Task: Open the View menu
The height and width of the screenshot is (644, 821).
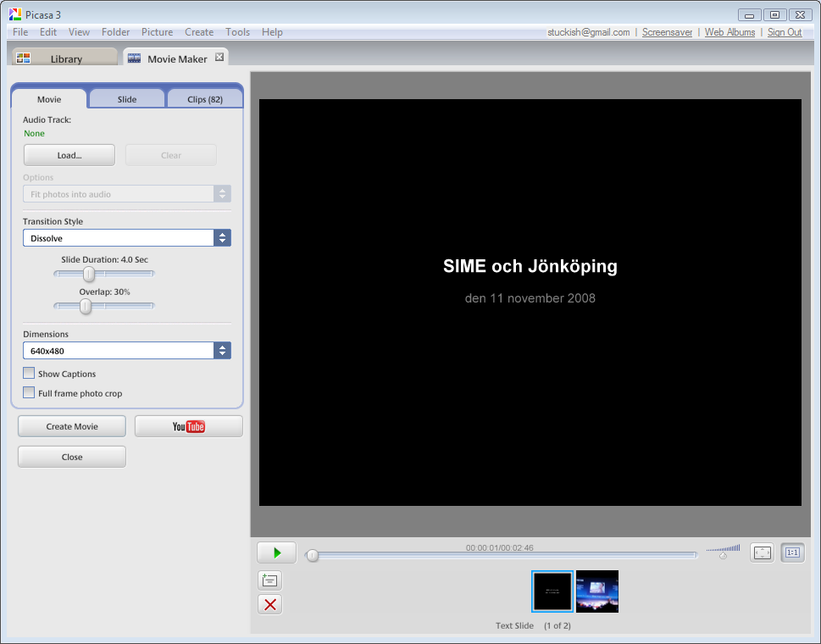Action: coord(79,32)
